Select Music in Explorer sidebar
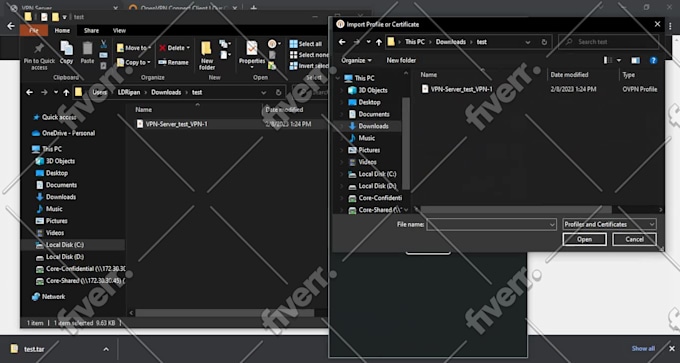 (54, 209)
